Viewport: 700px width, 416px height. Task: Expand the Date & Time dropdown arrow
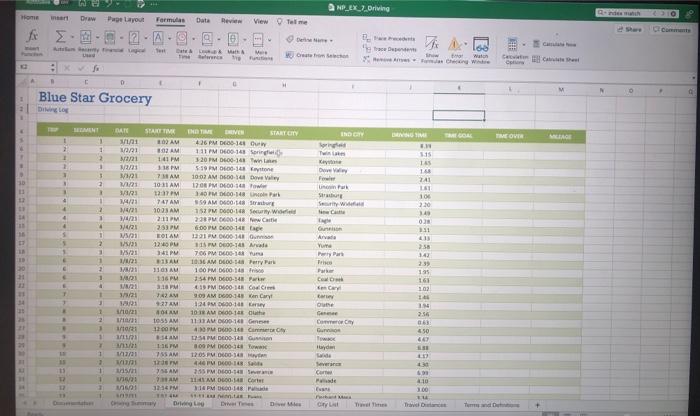(193, 39)
